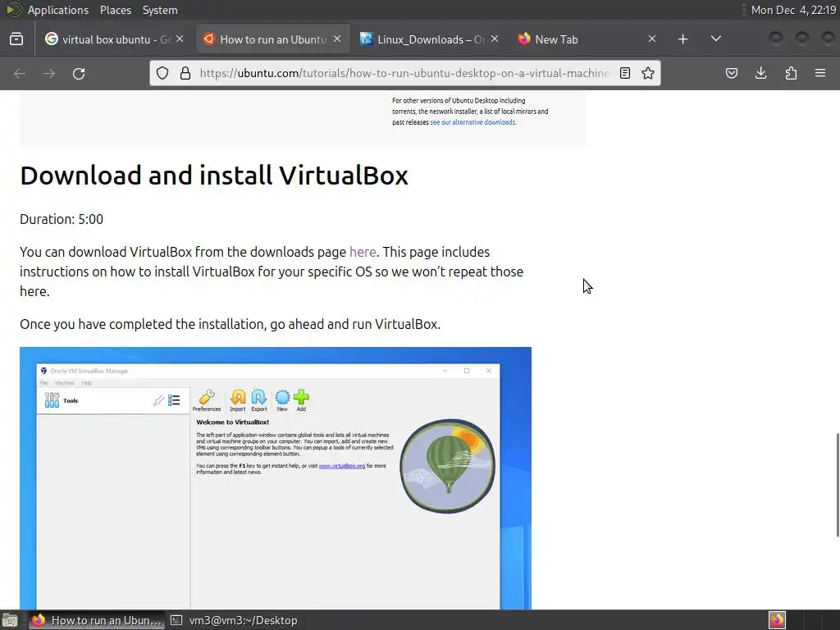This screenshot has height=630, width=840.
Task: Focus the URL address bar
Action: [404, 73]
